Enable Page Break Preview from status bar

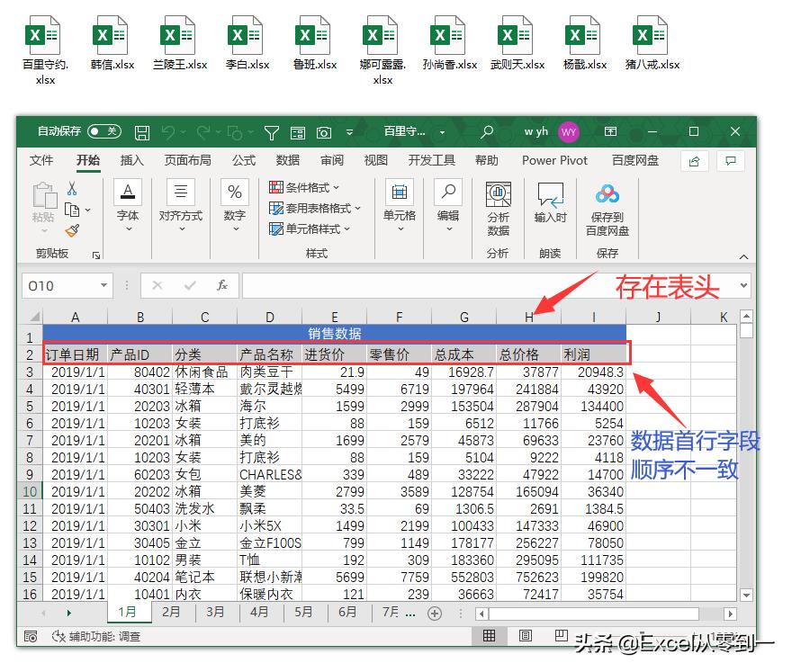pos(562,636)
